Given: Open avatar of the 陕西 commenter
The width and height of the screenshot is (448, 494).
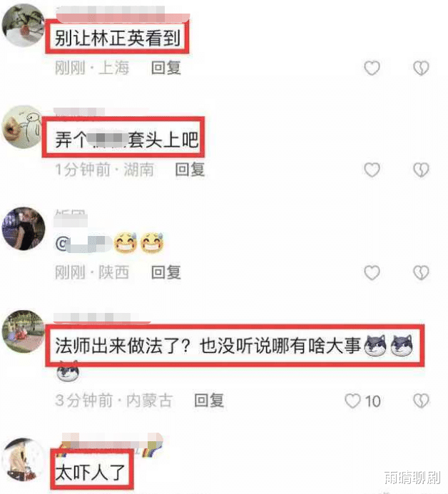Looking at the screenshot, I should pyautogui.click(x=24, y=229).
